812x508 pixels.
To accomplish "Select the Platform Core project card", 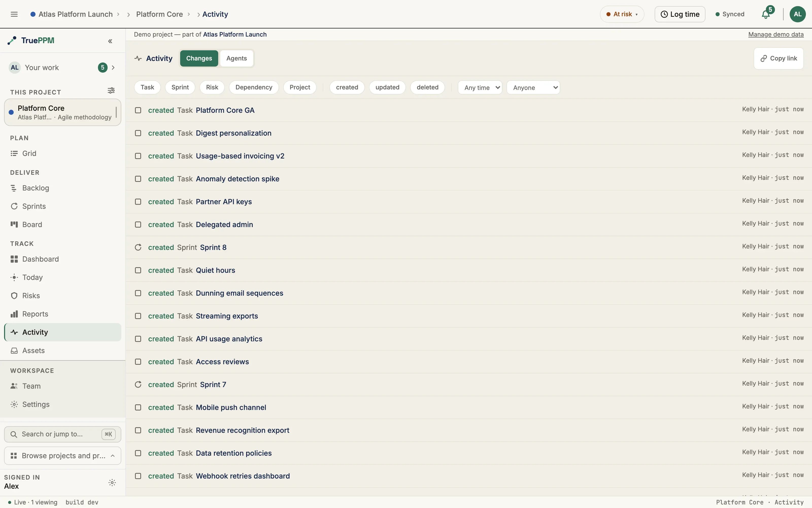I will [63, 112].
